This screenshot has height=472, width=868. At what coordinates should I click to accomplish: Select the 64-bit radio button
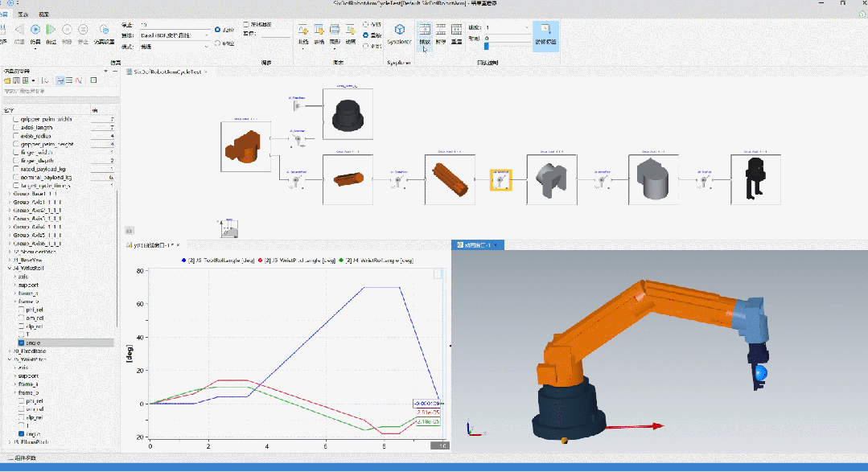click(217, 43)
